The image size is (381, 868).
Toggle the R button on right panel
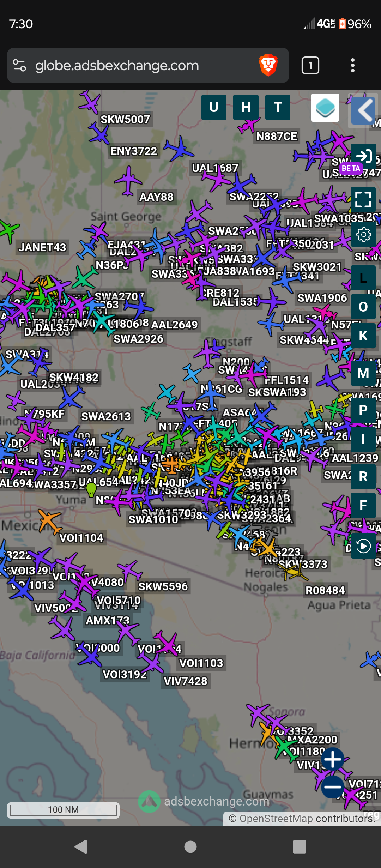[363, 476]
